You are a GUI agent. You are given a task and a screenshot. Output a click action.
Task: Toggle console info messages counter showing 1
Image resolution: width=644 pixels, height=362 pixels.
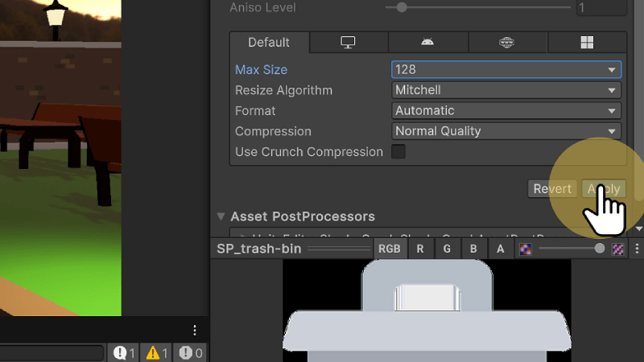(125, 353)
